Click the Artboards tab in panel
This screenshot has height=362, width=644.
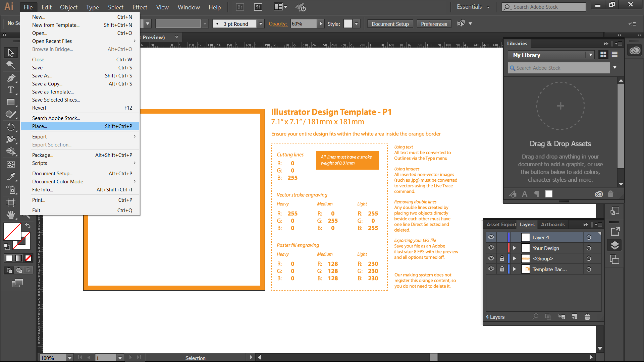coord(552,224)
